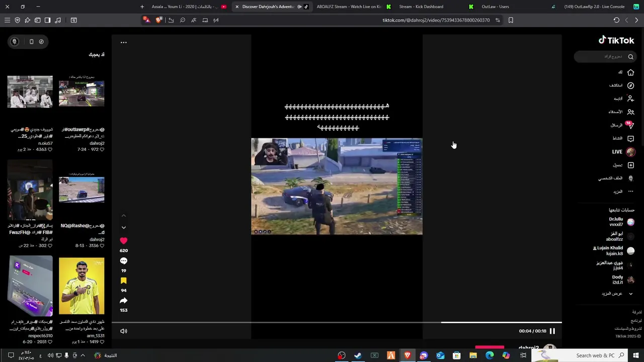644x362 pixels.
Task: Click the TikTok URL address field
Action: (x=436, y=20)
